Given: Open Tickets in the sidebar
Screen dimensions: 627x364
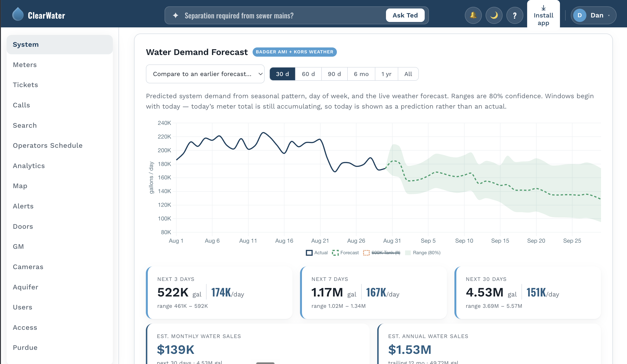Looking at the screenshot, I should coord(60,85).
